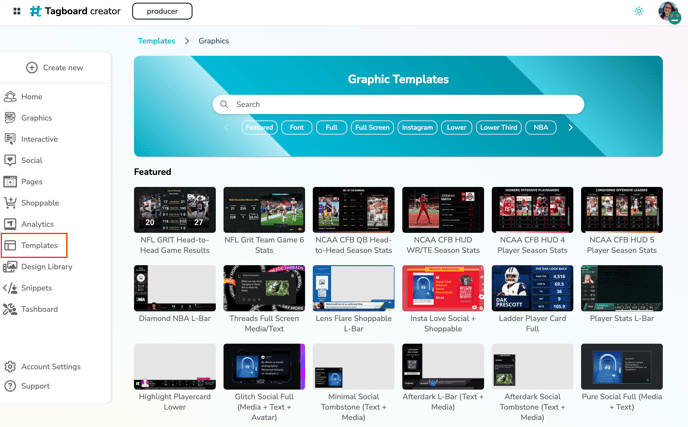The width and height of the screenshot is (688, 427).
Task: Click the Interactive sidebar icon
Action: coord(10,139)
